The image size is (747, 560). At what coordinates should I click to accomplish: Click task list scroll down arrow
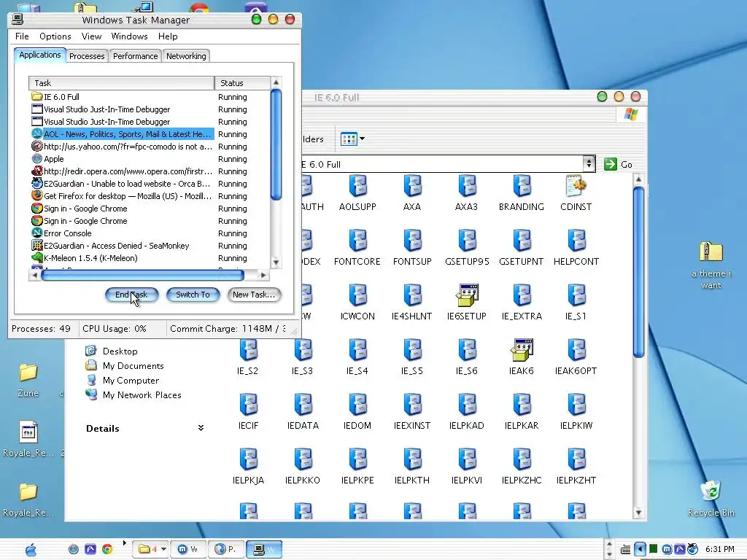coord(276,262)
